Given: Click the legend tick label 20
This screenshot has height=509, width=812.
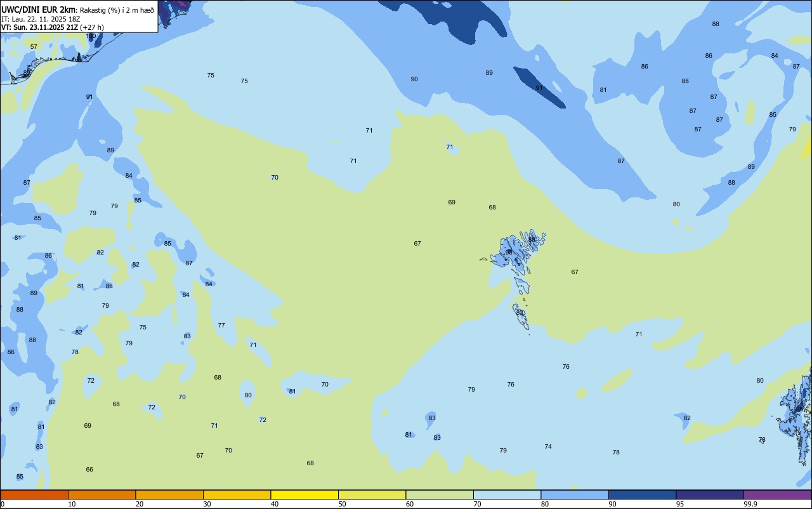Looking at the screenshot, I should point(139,504).
